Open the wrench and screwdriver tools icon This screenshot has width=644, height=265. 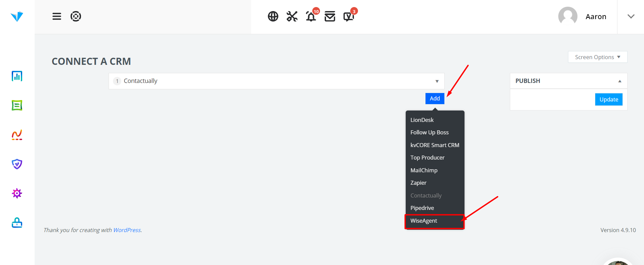[x=292, y=16]
